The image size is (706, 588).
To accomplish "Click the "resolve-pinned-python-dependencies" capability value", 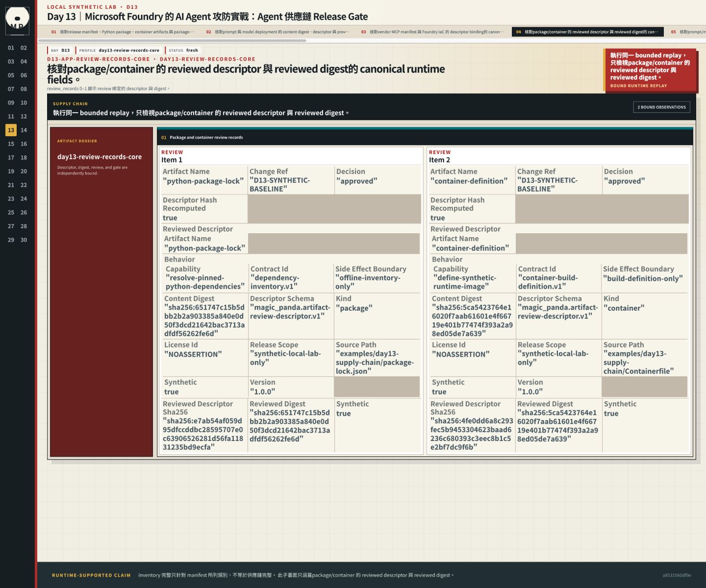I will 205,282.
